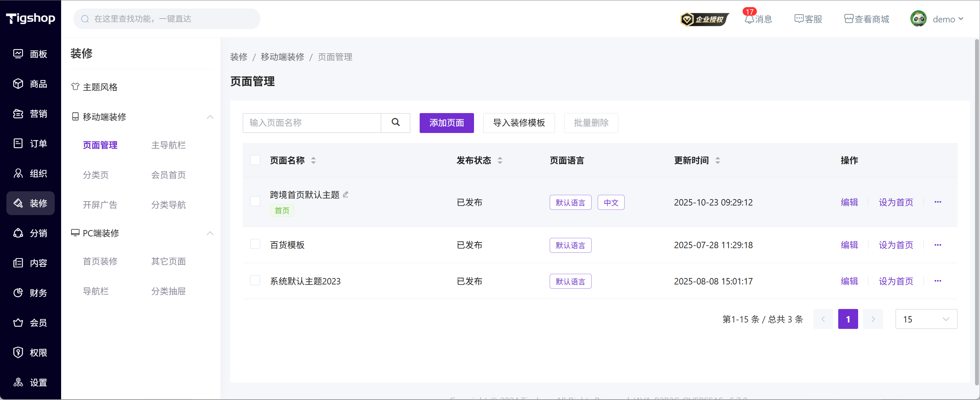Click the 企业授权 badge icon
Viewport: 980px width, 400px height.
pos(704,19)
